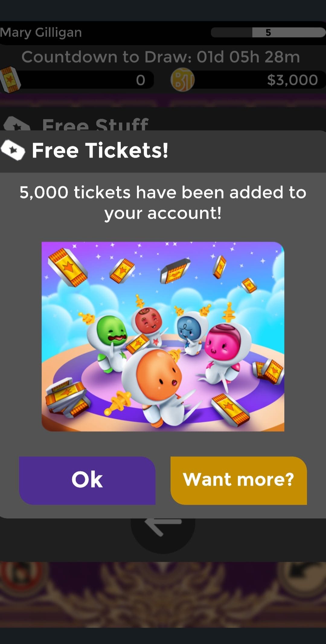326x644 pixels.
Task: Tap the astronaut characters celebration image
Action: point(163,336)
